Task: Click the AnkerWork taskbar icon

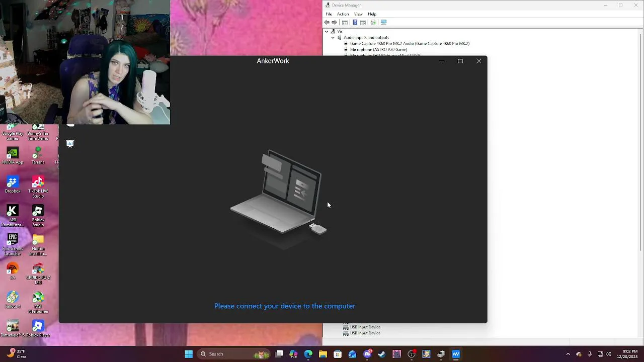Action: (x=456, y=354)
